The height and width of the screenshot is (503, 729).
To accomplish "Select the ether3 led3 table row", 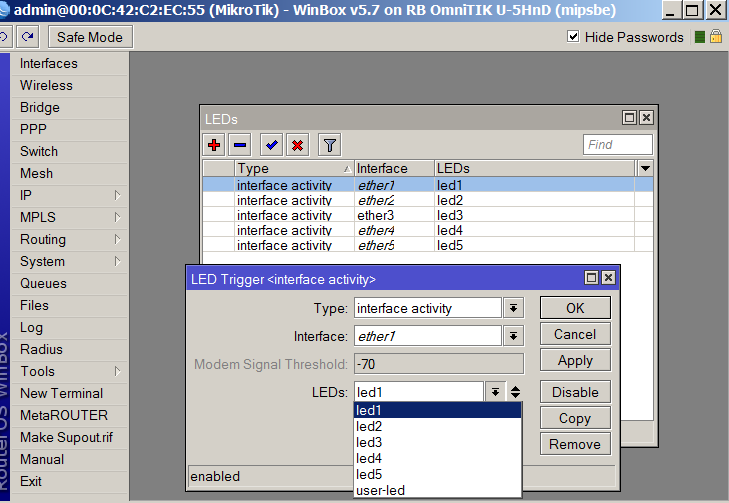I will [x=428, y=215].
